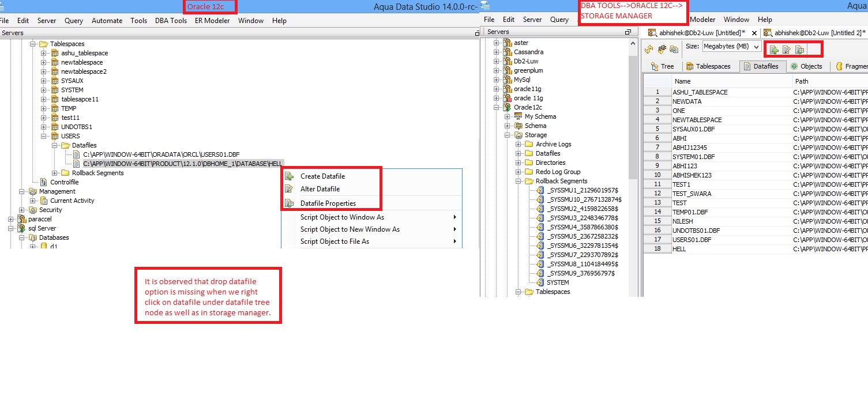Image resolution: width=868 pixels, height=404 pixels.
Task: Click the Current Activity icon under Management
Action: tap(44, 201)
